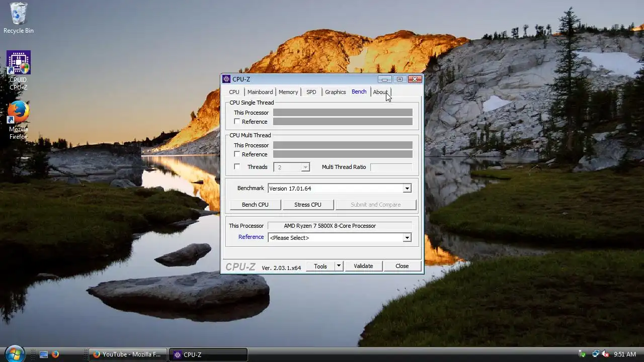Click the Show Desktop quick launch icon
Screen dimensions: 644x362
[x=44, y=354]
